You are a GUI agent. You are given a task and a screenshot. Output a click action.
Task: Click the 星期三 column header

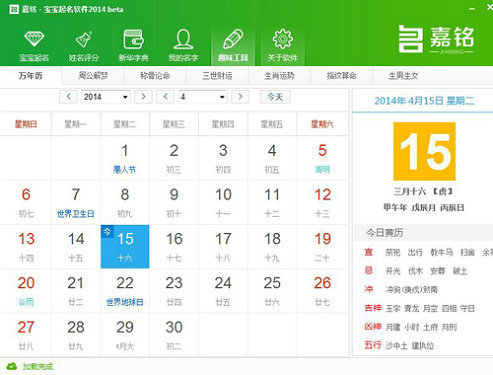pos(174,124)
